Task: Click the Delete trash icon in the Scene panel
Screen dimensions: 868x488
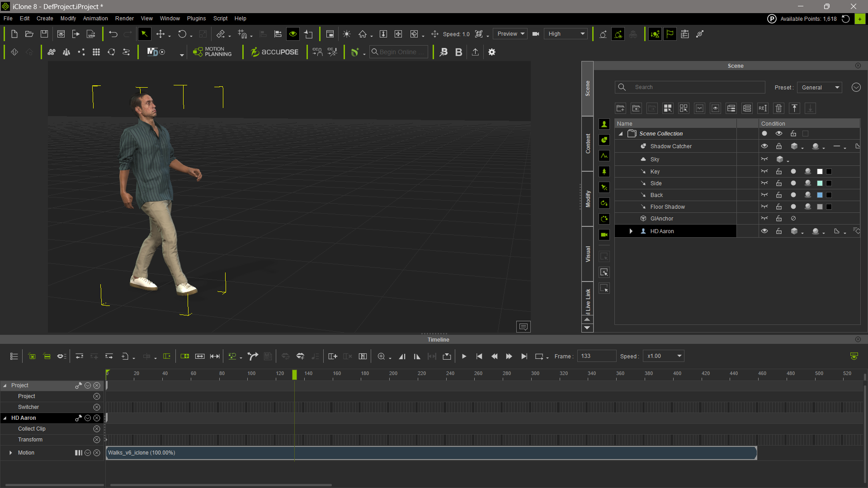Action: tap(778, 108)
